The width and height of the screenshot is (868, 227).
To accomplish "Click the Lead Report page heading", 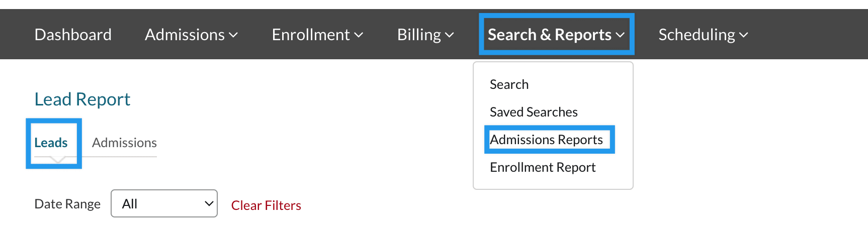I will tap(82, 99).
